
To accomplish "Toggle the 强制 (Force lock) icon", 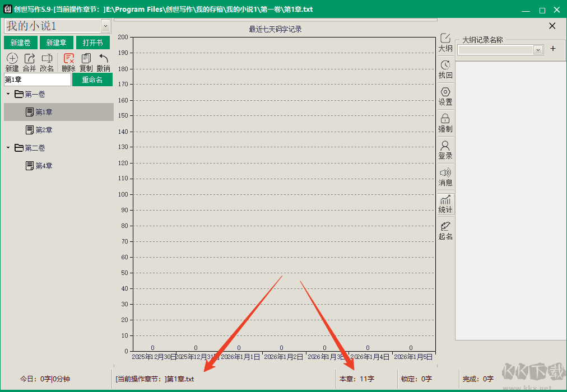I will click(x=445, y=119).
